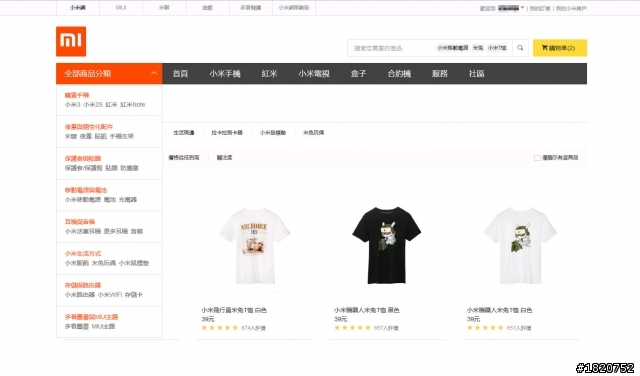Sort products by 關注度
640x376 pixels.
pos(224,158)
